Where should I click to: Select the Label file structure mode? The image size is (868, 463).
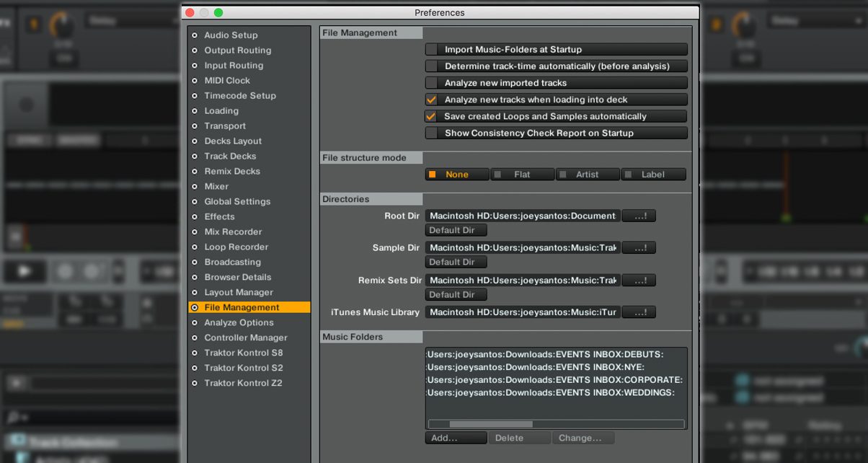tap(653, 174)
